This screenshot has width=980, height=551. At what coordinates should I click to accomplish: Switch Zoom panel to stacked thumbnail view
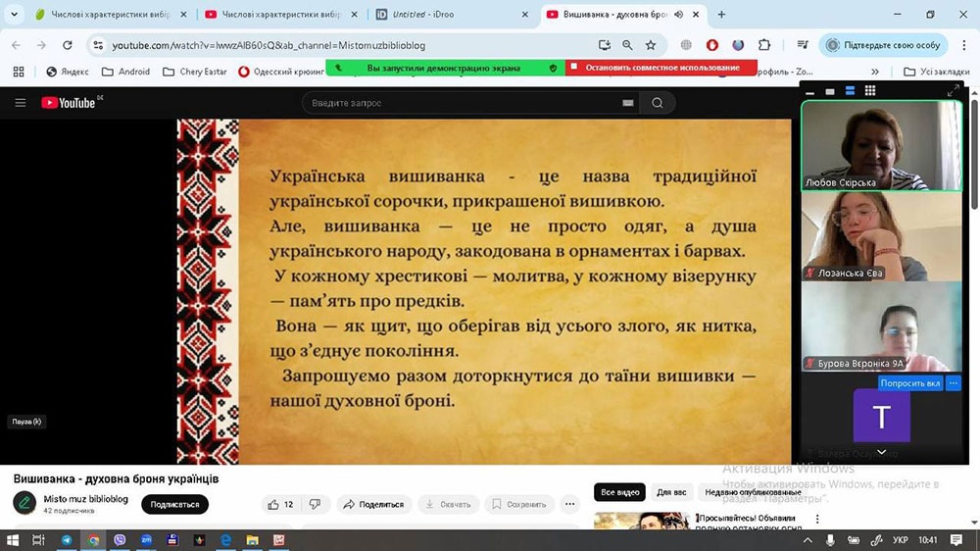[x=850, y=91]
